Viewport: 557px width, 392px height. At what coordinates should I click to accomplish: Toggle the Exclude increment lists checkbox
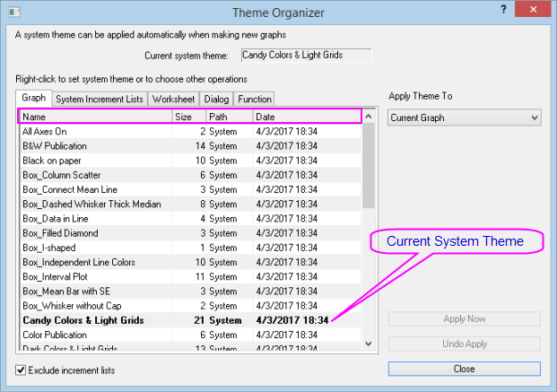point(22,370)
